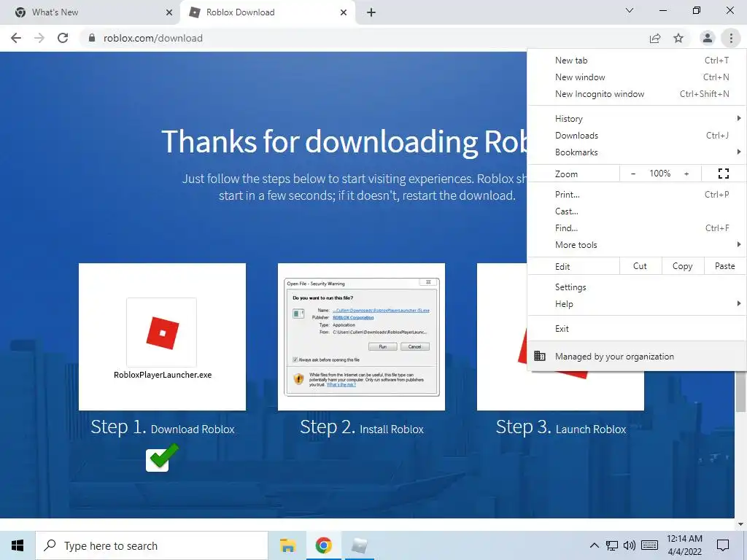The image size is (747, 560).
Task: Open Windows Start menu
Action: click(18, 545)
